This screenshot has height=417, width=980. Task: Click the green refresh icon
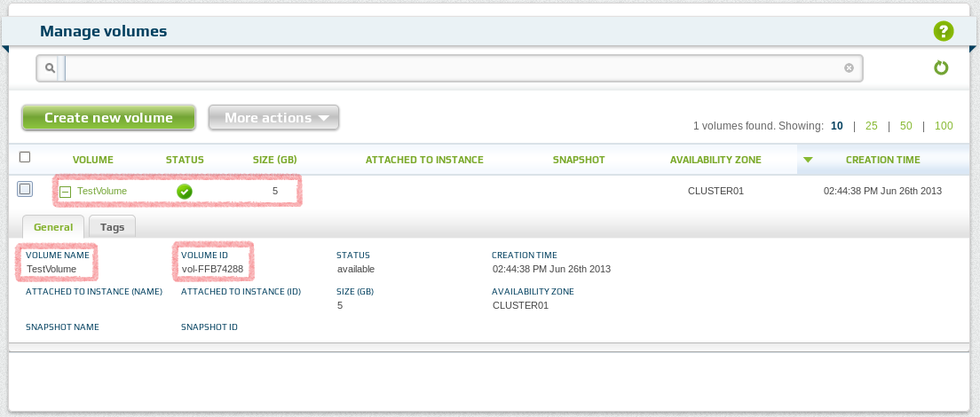click(x=941, y=67)
